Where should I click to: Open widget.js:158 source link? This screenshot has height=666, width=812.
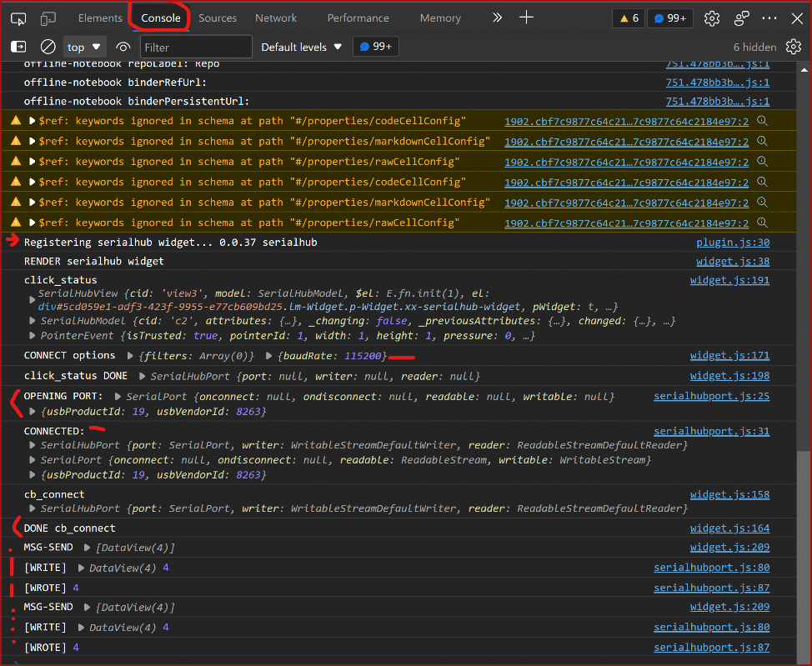729,494
